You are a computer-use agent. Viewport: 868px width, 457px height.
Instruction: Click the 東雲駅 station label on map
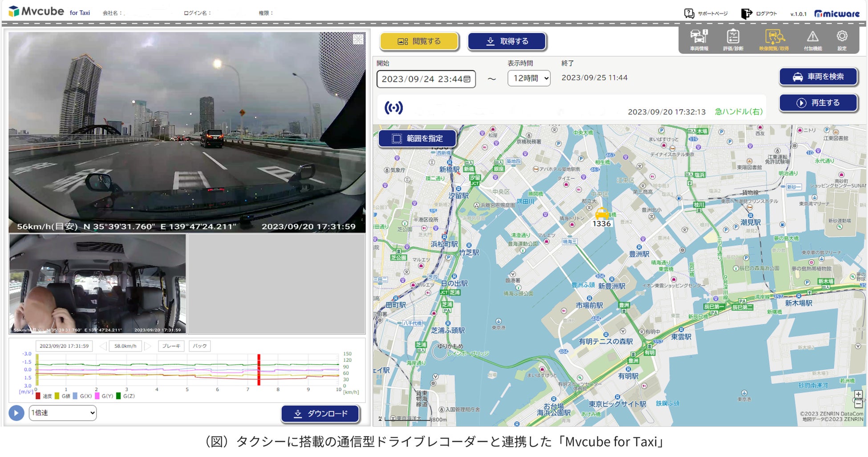click(681, 337)
